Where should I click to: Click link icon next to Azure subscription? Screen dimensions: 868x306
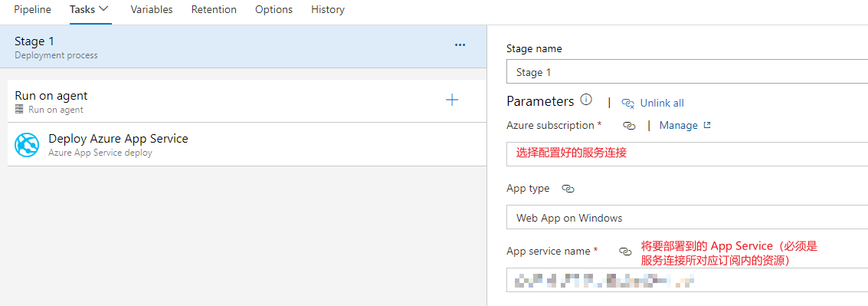pyautogui.click(x=629, y=126)
